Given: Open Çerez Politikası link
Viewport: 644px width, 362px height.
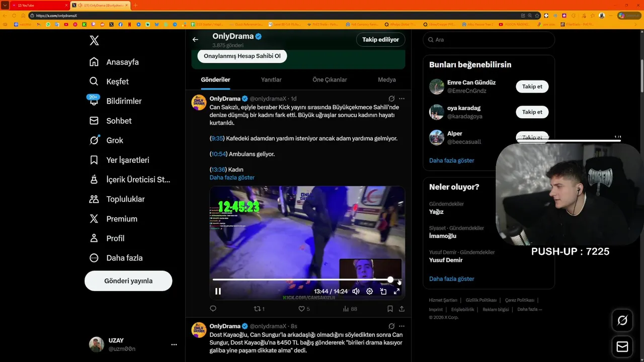Looking at the screenshot, I should coord(520,300).
